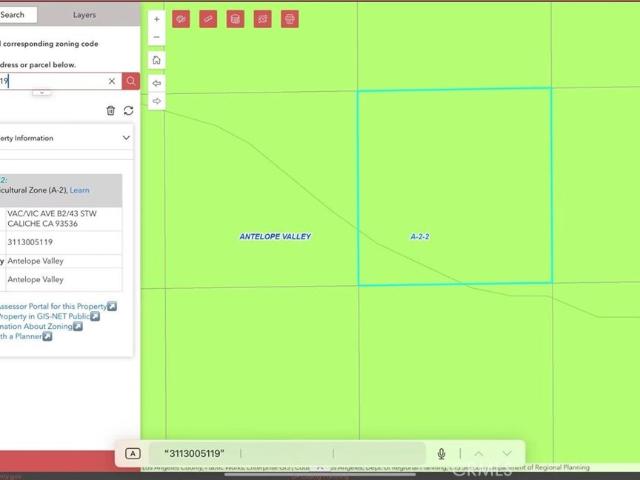Expand the search suggestions dropdown arrow
The height and width of the screenshot is (480, 640).
tap(42, 92)
